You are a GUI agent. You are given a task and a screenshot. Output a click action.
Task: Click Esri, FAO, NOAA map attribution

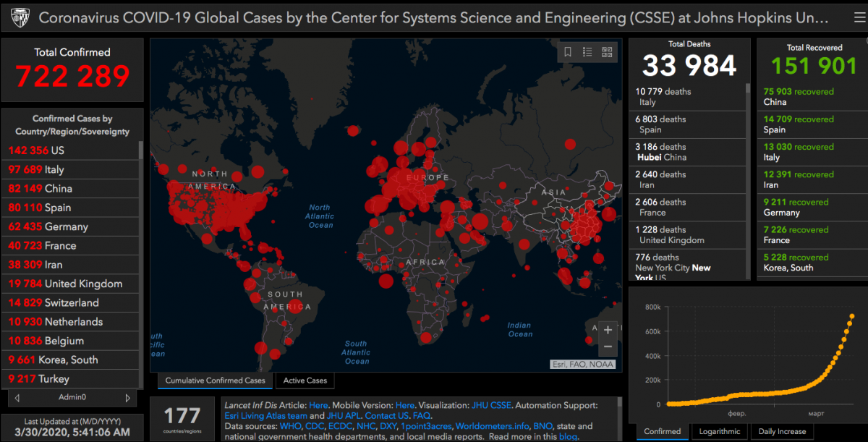583,364
